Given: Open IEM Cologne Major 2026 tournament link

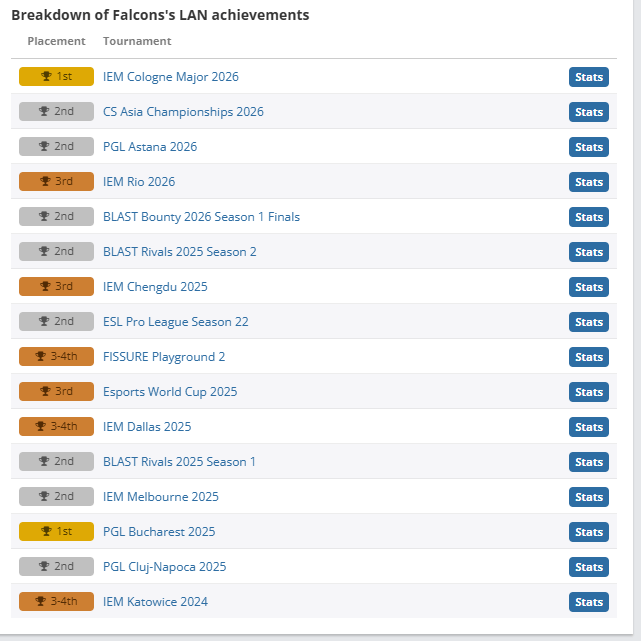Looking at the screenshot, I should click(x=170, y=77).
